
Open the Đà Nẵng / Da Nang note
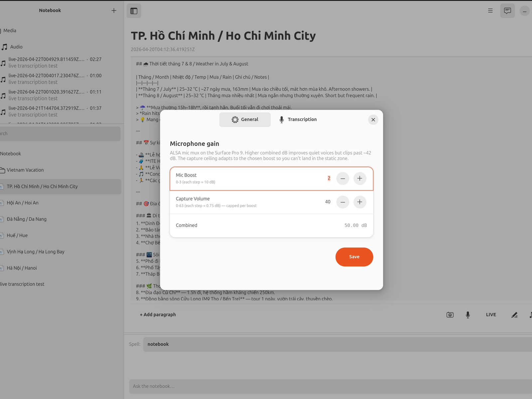[x=27, y=219]
